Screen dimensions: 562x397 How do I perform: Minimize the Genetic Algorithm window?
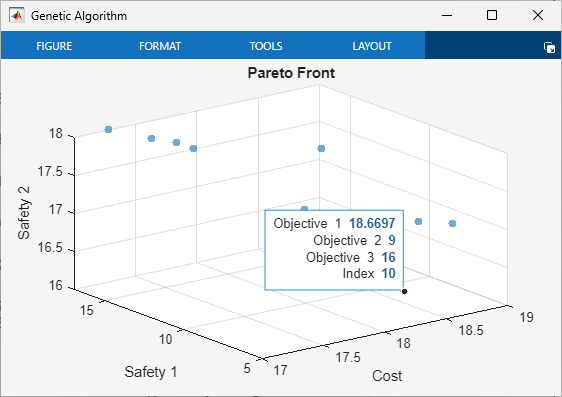coord(447,15)
